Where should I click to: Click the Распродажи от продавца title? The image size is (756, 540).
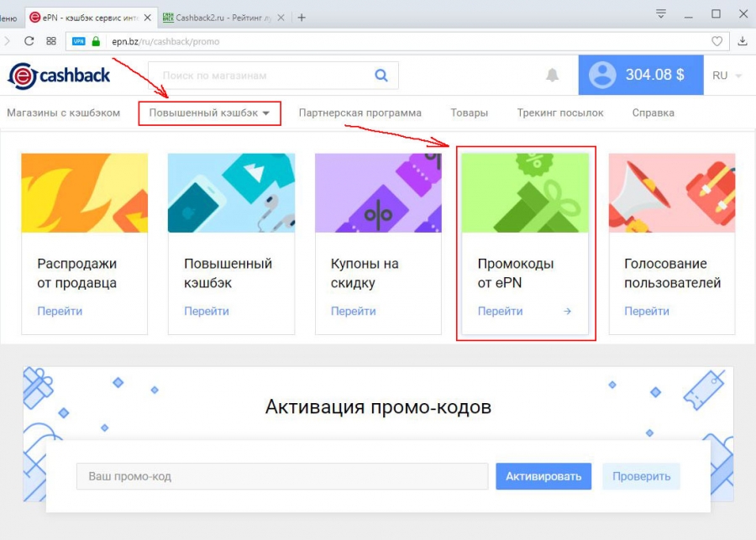click(x=77, y=273)
